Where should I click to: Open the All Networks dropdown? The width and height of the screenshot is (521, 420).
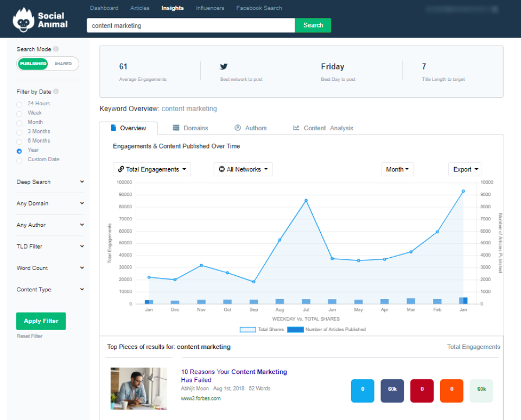tap(243, 169)
